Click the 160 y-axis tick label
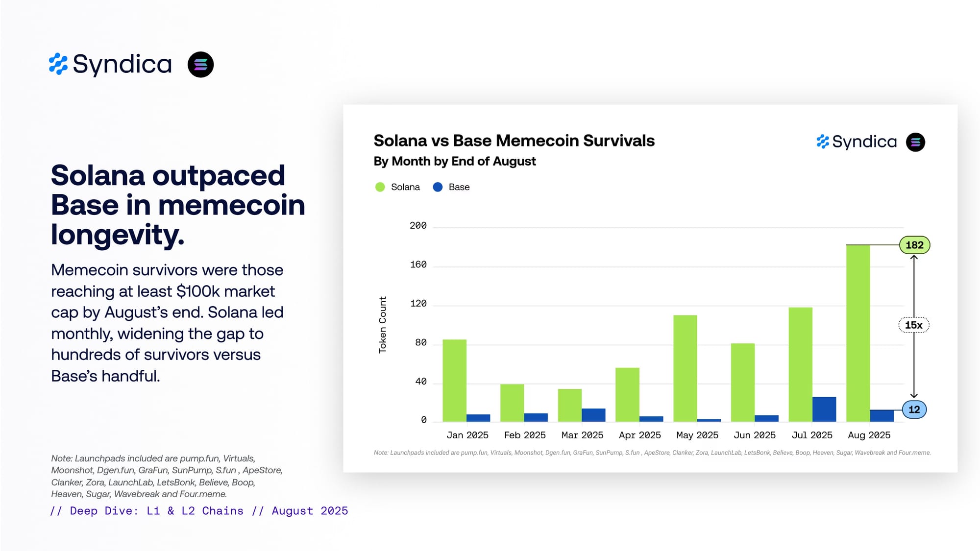Screen dimensions: 980x551 (418, 265)
